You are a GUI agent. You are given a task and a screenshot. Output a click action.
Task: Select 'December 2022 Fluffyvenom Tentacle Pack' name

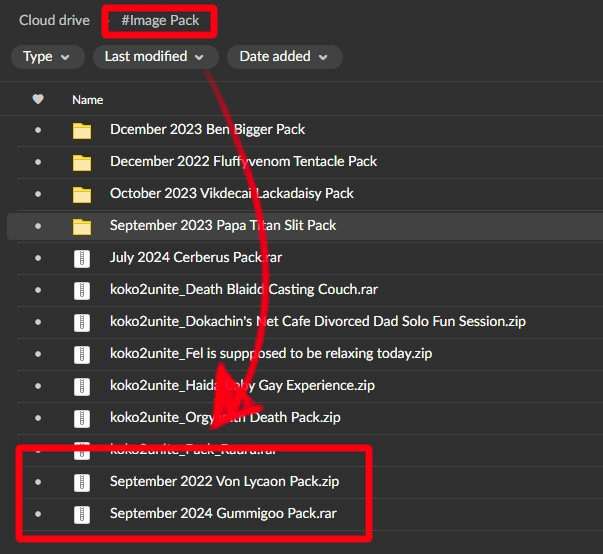point(243,161)
